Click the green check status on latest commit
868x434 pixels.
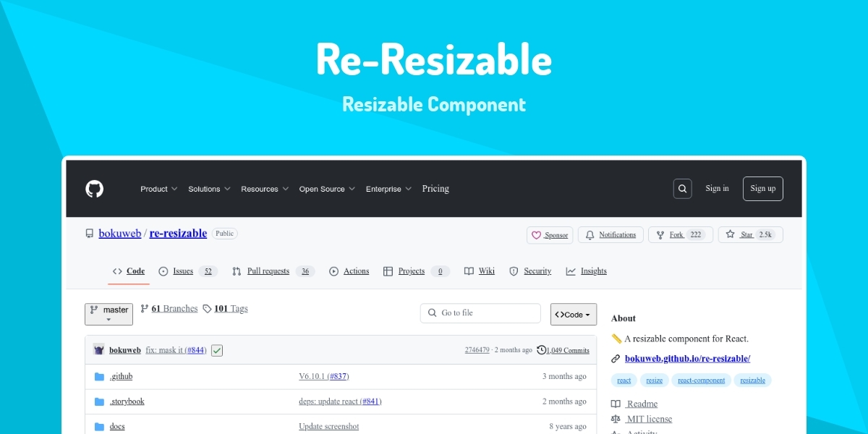click(216, 350)
